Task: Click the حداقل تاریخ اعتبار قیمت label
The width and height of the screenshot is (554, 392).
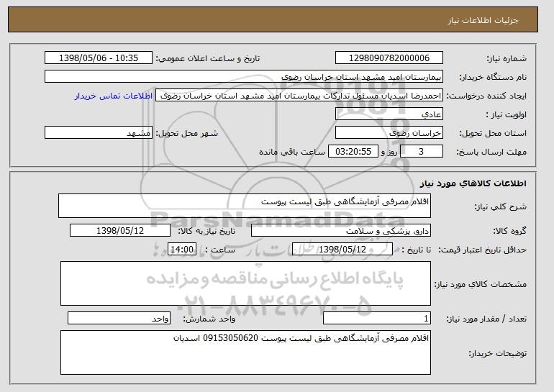Action: click(482, 250)
